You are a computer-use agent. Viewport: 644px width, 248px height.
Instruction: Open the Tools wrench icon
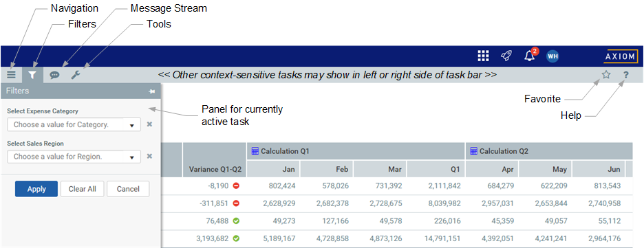76,75
